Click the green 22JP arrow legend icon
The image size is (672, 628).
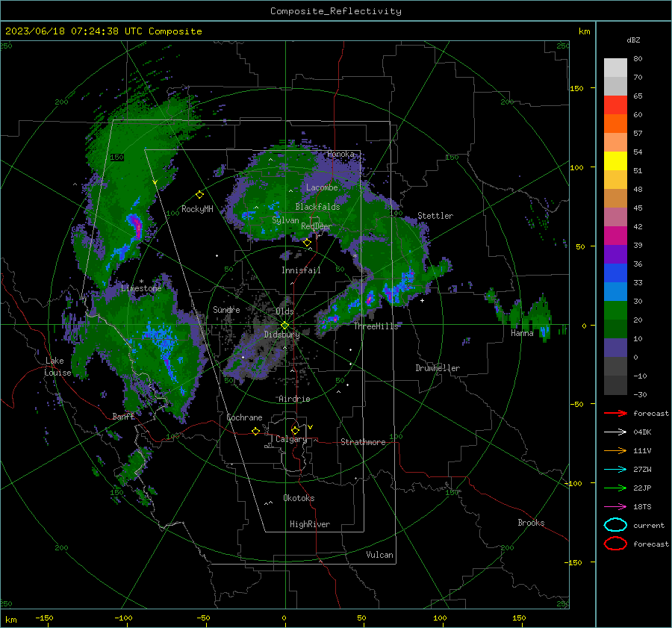coord(615,488)
